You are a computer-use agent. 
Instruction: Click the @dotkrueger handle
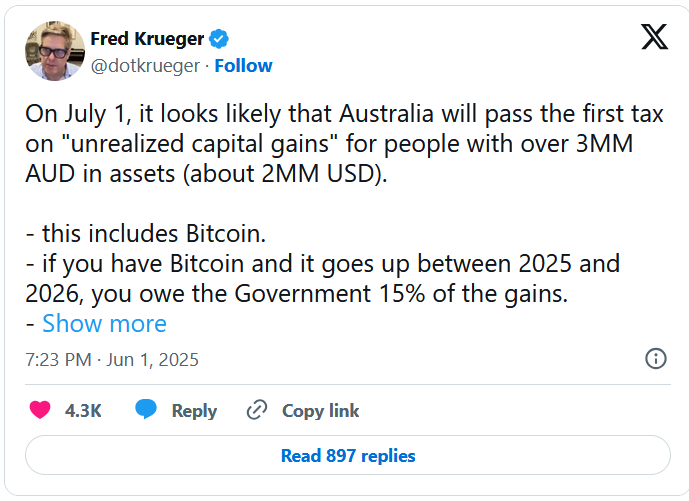[145, 66]
